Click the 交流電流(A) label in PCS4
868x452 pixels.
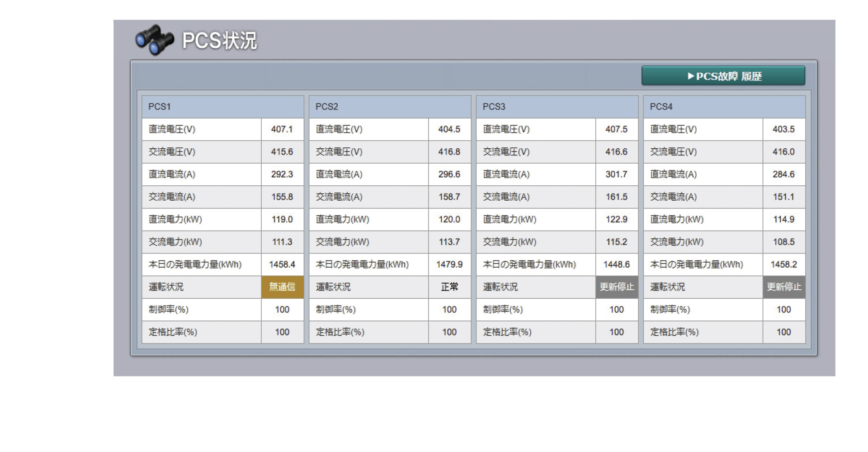click(x=674, y=197)
